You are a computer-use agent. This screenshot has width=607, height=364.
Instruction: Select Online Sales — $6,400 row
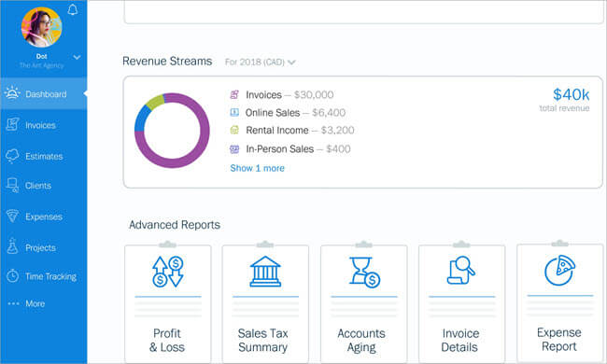click(x=288, y=113)
